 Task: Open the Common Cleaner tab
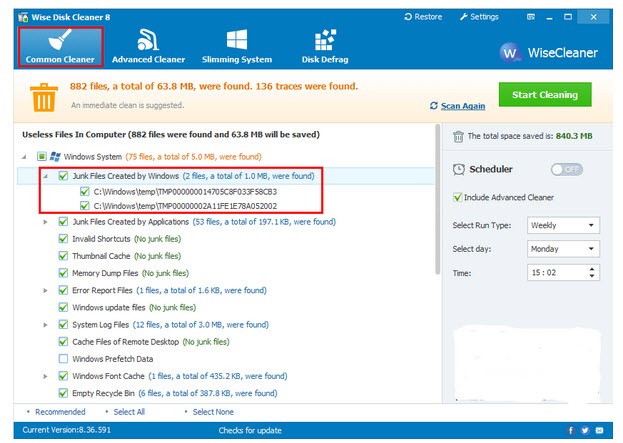click(x=60, y=46)
